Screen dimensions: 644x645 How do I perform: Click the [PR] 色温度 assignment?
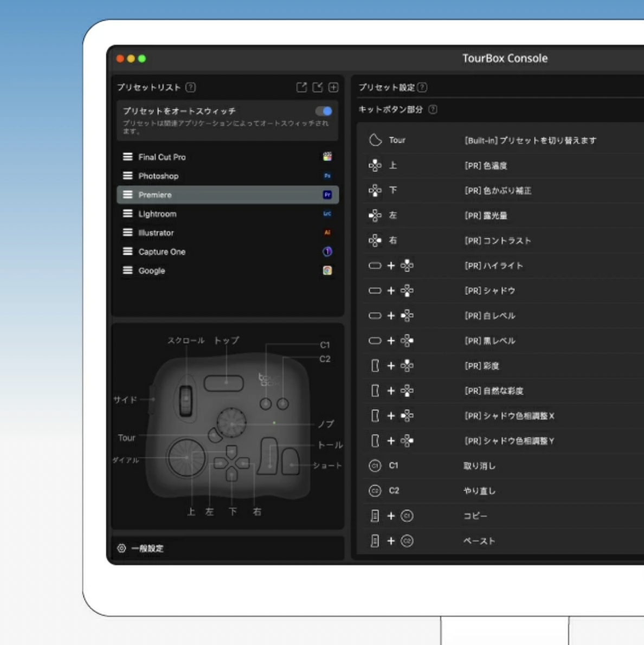[486, 165]
